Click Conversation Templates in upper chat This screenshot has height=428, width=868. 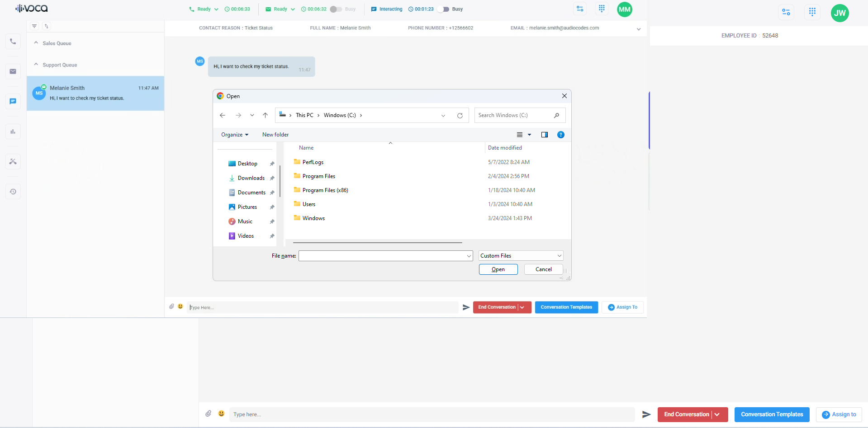click(566, 307)
